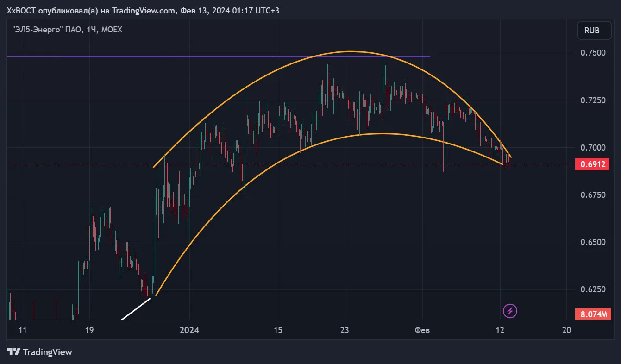Select the short white trend line

(136, 309)
